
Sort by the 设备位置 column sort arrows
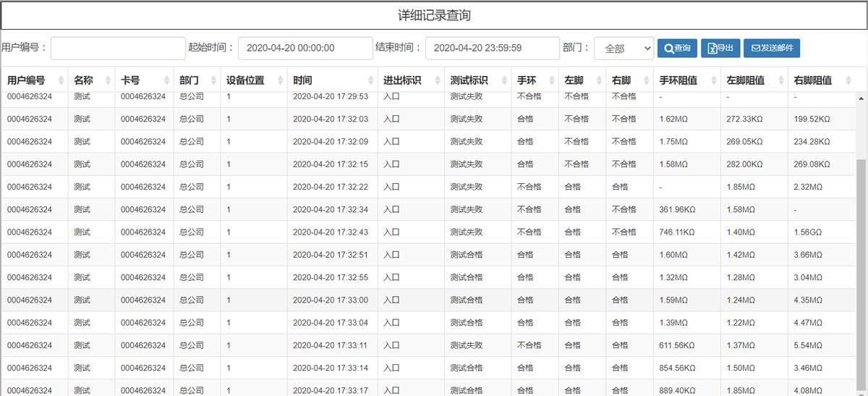pyautogui.click(x=280, y=80)
